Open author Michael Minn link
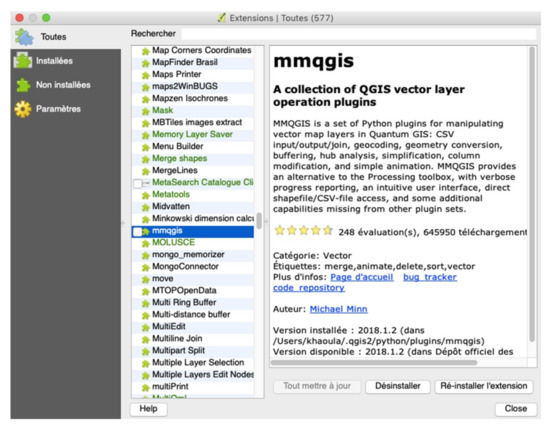 (338, 309)
